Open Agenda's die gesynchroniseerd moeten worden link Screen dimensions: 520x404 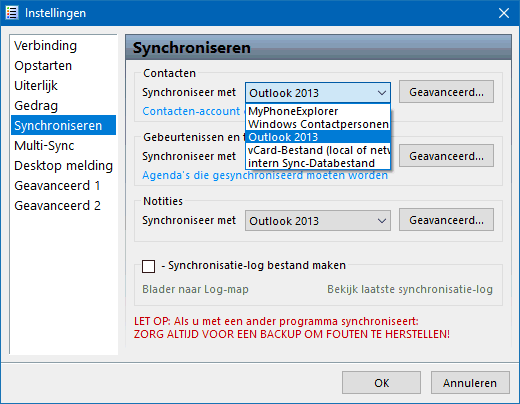coord(265,175)
